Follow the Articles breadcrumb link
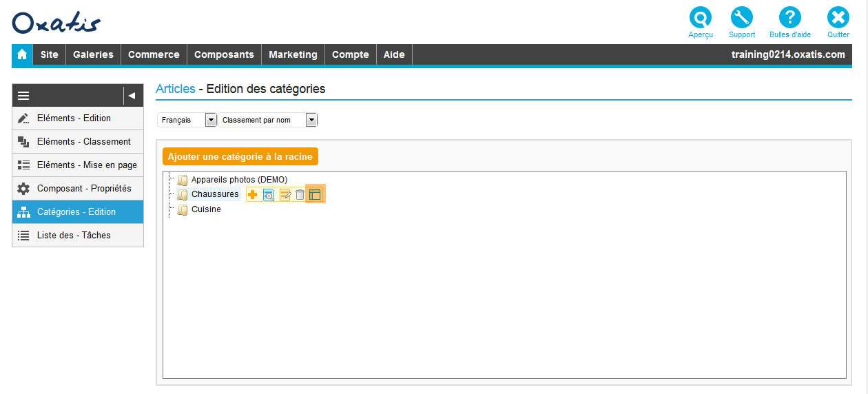The height and width of the screenshot is (394, 868). [175, 89]
